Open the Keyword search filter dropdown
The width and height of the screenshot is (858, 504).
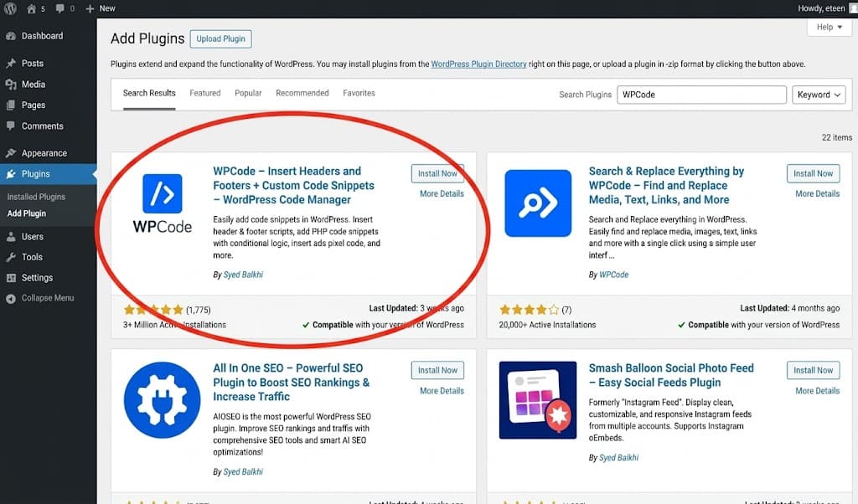(x=819, y=95)
